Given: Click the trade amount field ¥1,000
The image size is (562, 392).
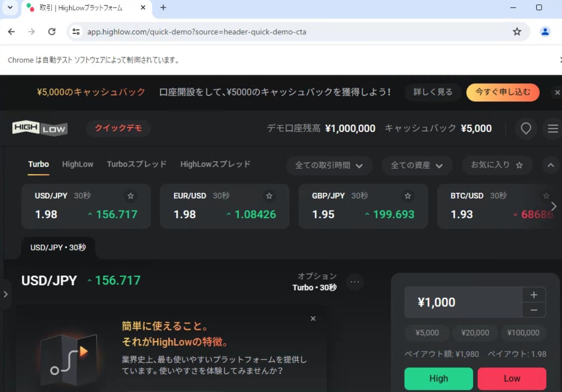Looking at the screenshot, I should (463, 303).
